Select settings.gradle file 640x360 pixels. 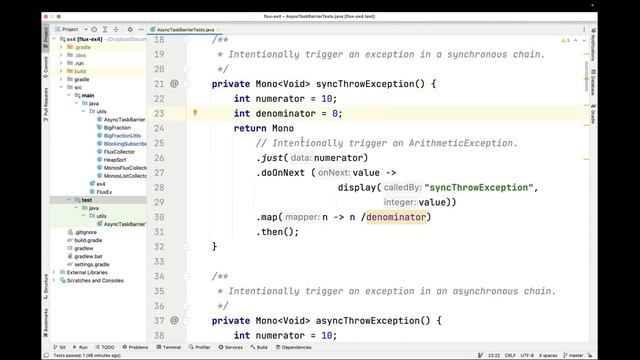(x=88, y=264)
